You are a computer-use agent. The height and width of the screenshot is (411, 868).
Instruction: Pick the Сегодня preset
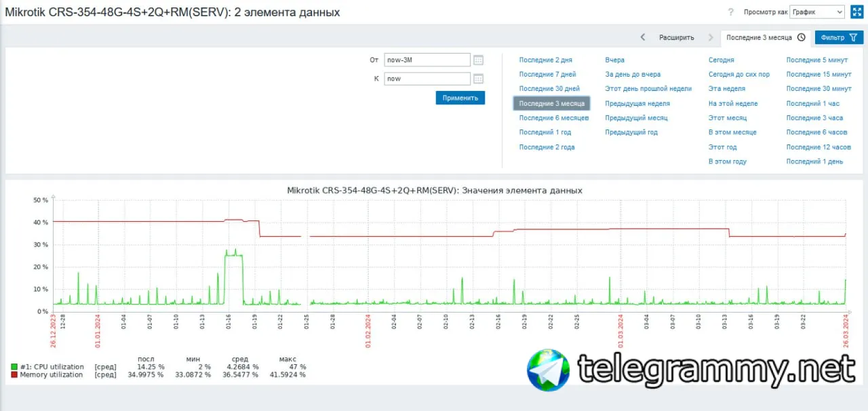click(x=722, y=60)
